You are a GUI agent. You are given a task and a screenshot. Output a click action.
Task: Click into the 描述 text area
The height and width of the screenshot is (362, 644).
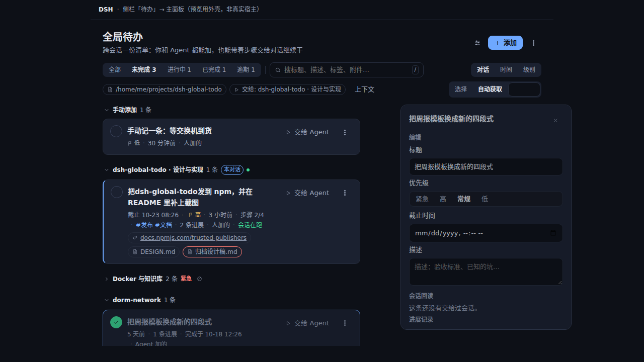(x=486, y=271)
